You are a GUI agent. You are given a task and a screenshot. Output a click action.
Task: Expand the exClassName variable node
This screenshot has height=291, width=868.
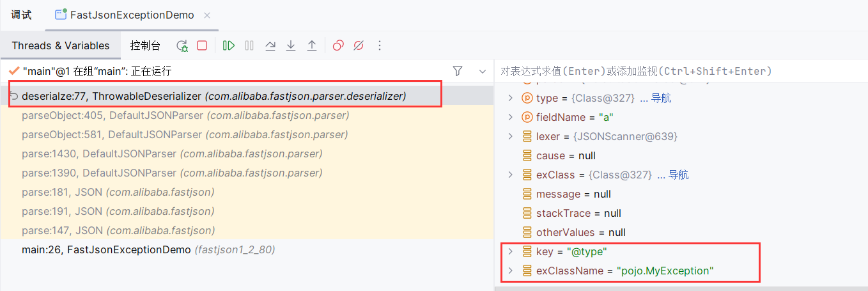coord(510,271)
